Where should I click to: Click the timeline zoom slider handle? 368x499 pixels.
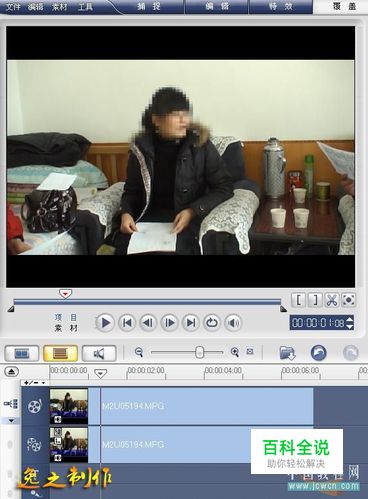(199, 352)
